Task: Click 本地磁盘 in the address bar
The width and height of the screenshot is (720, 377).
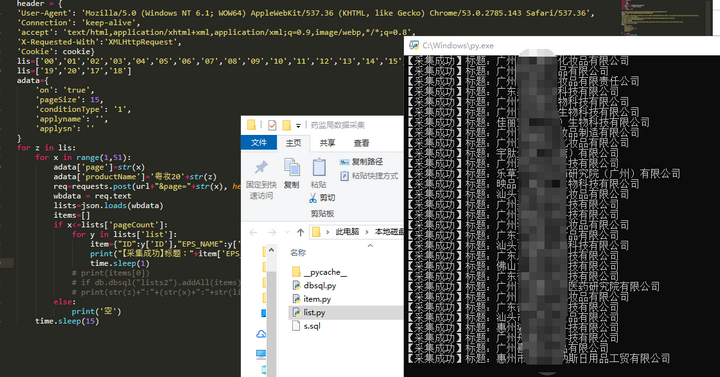Action: pyautogui.click(x=389, y=232)
